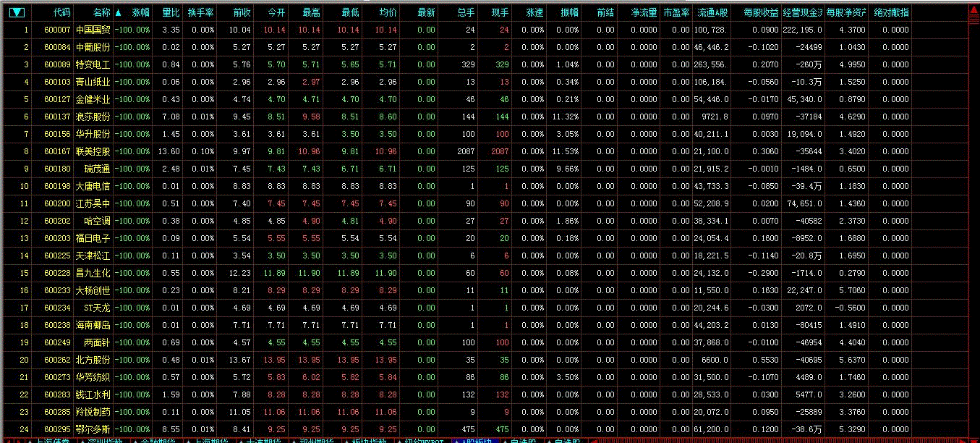Select the 钱江水利 stock name
Image resolution: width=980 pixels, height=443 pixels.
[x=93, y=395]
